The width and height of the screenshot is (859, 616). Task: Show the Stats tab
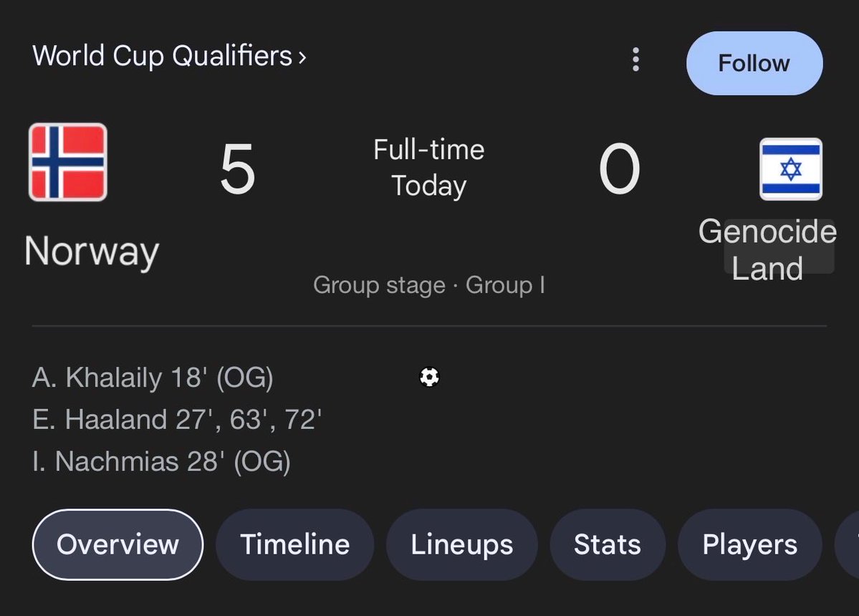(x=608, y=544)
